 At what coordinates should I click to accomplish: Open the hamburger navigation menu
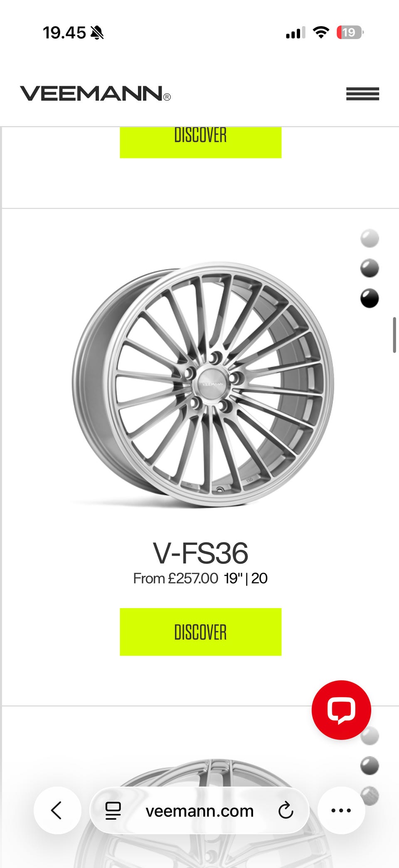(x=362, y=94)
